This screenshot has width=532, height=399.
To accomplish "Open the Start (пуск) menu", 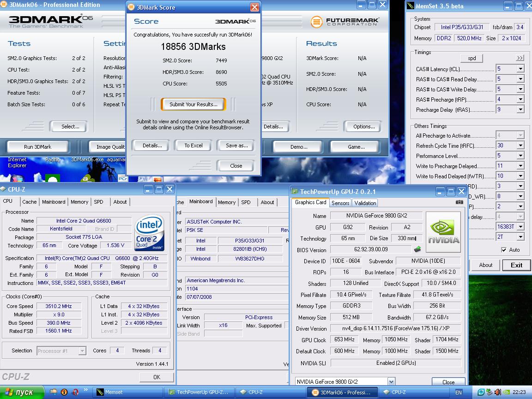I will click(x=22, y=392).
